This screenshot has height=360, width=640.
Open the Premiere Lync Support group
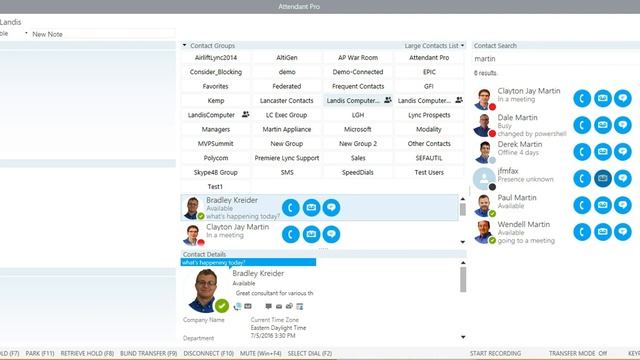[x=287, y=158]
